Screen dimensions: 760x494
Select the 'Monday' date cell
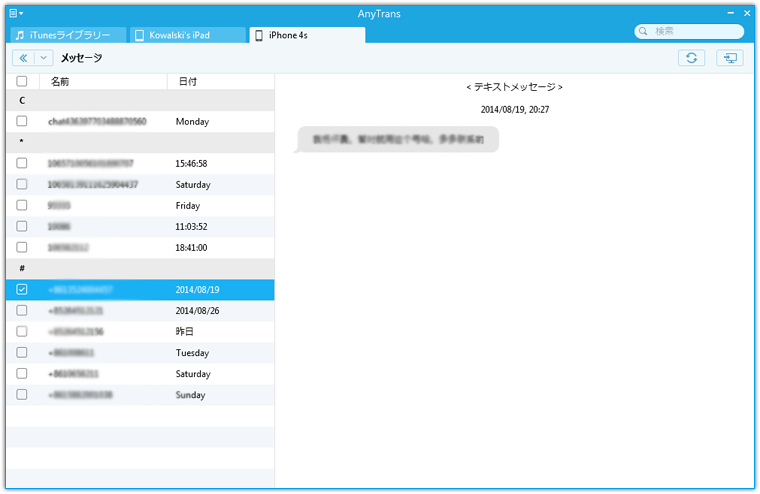(192, 121)
